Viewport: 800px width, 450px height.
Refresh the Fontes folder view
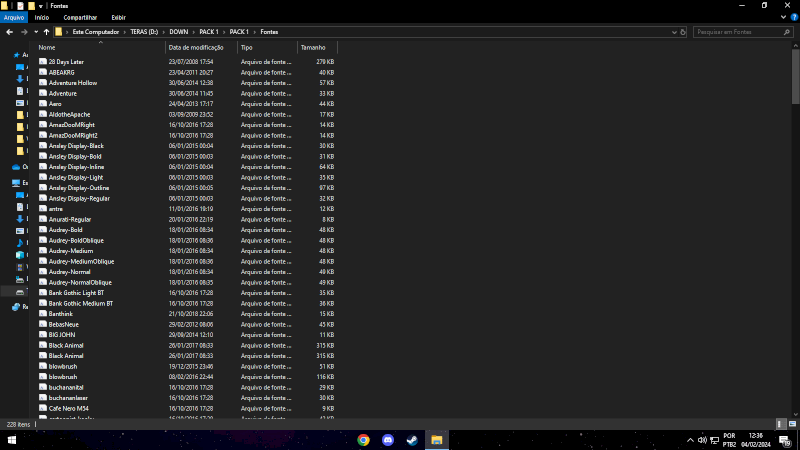click(683, 32)
